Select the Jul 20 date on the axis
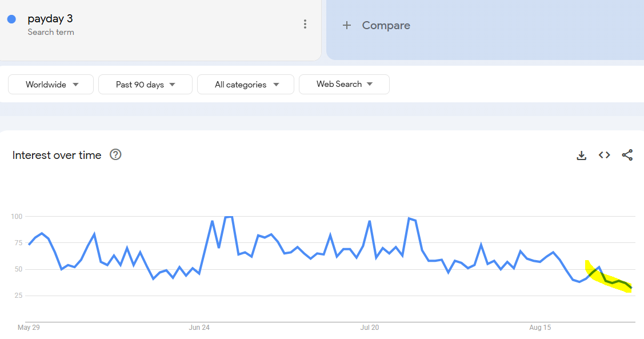Screen dimensions: 644x339 [x=370, y=328]
